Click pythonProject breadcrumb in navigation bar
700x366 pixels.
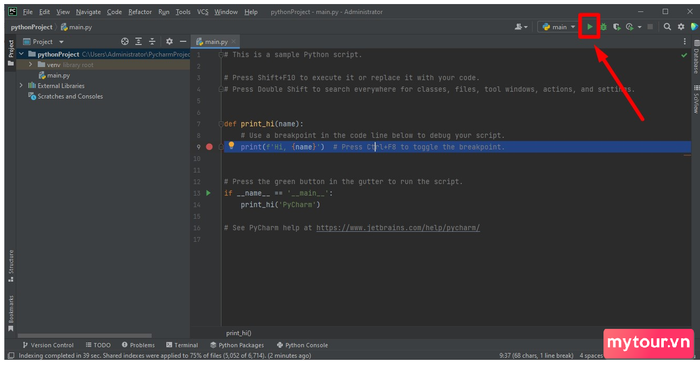click(x=31, y=27)
